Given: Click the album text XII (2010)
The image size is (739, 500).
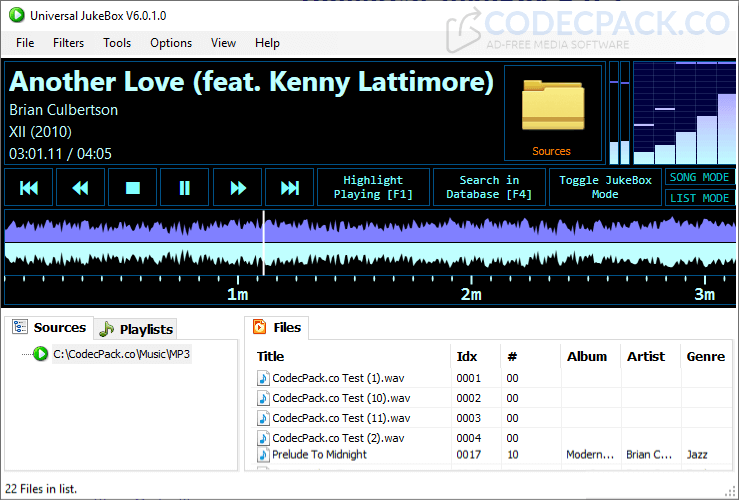Looking at the screenshot, I should (40, 132).
